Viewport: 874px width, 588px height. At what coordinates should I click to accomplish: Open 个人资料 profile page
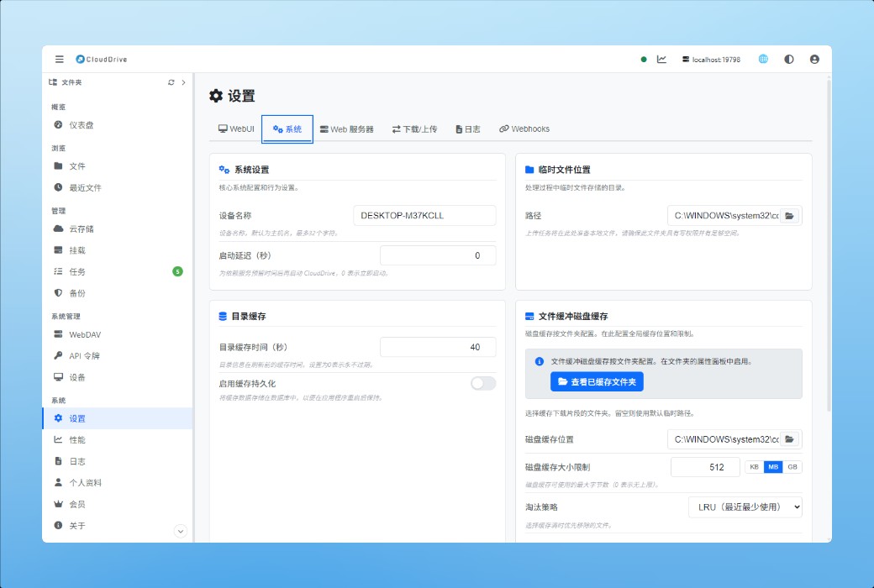pos(118,483)
